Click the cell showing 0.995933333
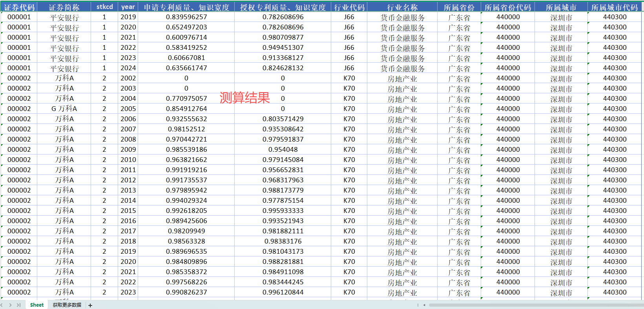 tap(283, 211)
